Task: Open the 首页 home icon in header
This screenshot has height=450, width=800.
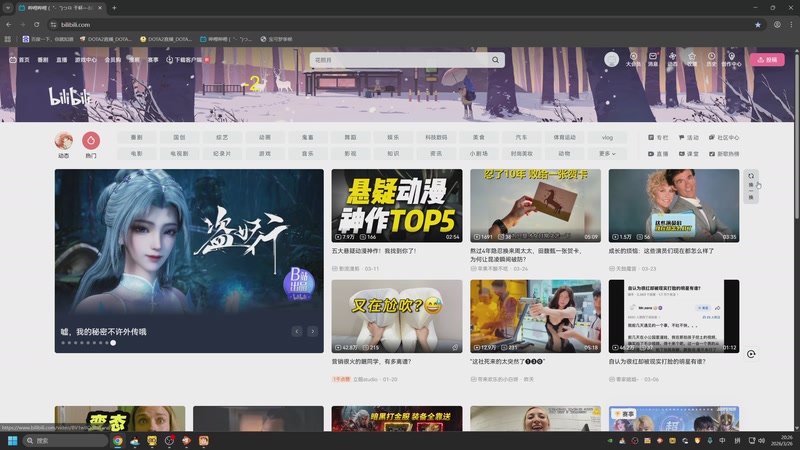Action: [x=19, y=60]
